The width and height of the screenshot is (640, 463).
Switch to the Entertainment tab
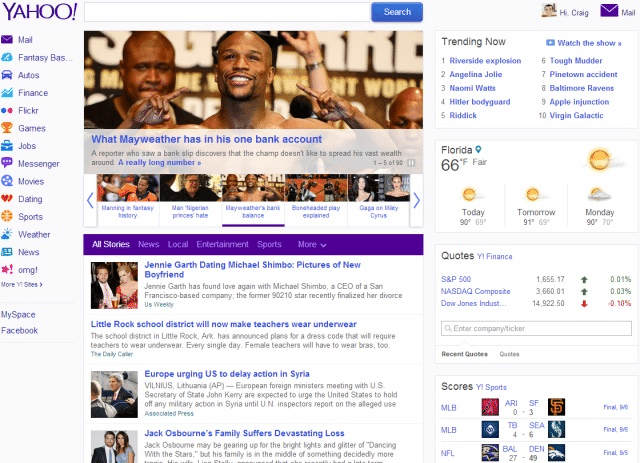pos(222,244)
